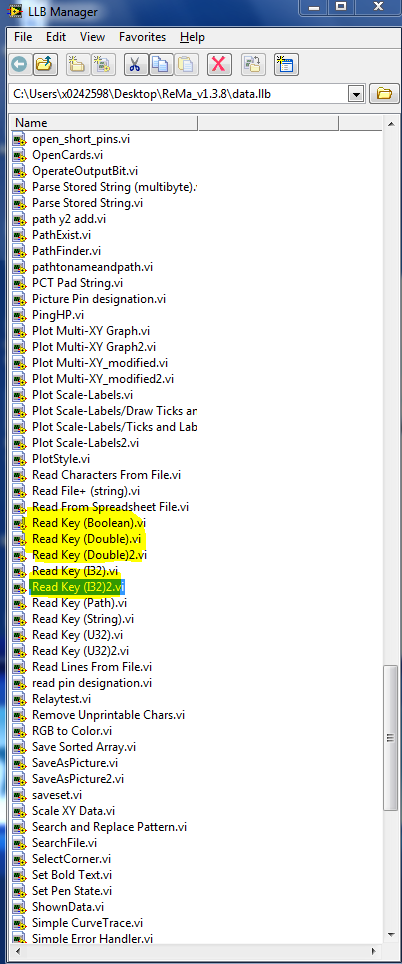
Task: Click the Convert LLB toolbar icon
Action: click(x=253, y=64)
